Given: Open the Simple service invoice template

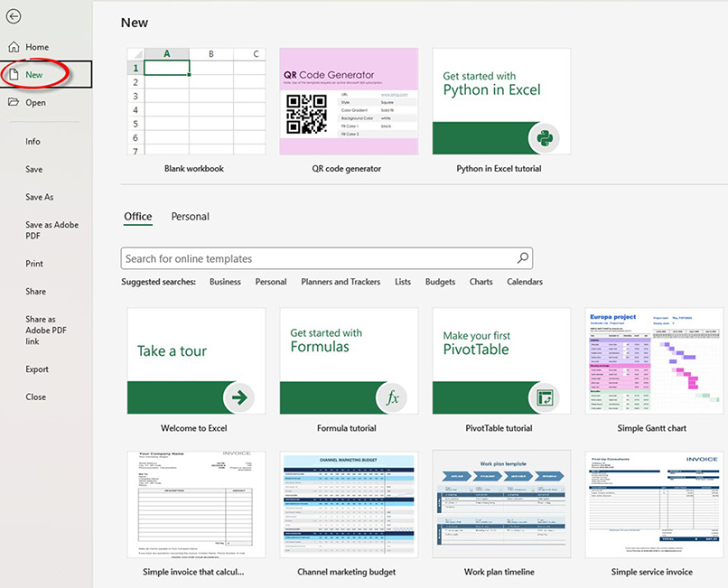Looking at the screenshot, I should [x=654, y=504].
